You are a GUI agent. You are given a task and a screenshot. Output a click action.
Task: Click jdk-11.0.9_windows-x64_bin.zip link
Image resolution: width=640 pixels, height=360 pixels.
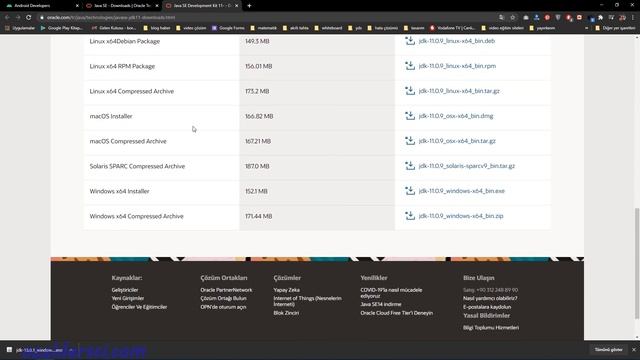pyautogui.click(x=461, y=216)
